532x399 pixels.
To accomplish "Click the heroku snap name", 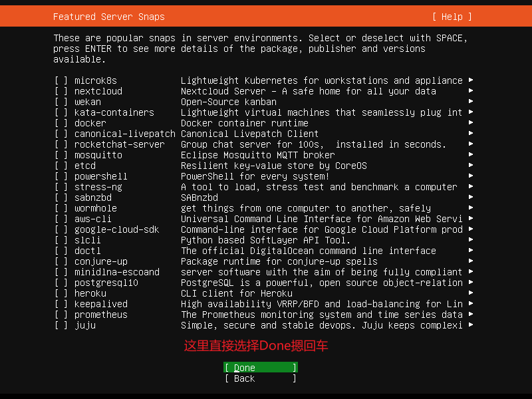I will (x=90, y=293).
